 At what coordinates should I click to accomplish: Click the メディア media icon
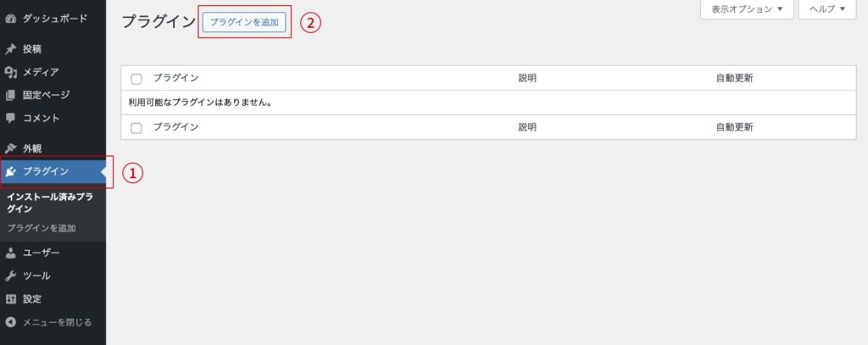(x=11, y=72)
